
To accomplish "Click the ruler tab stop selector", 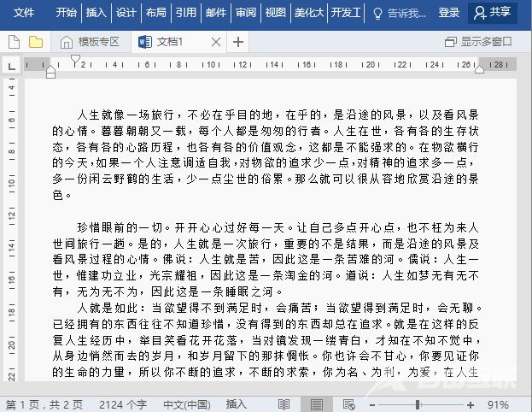I will pos(11,66).
